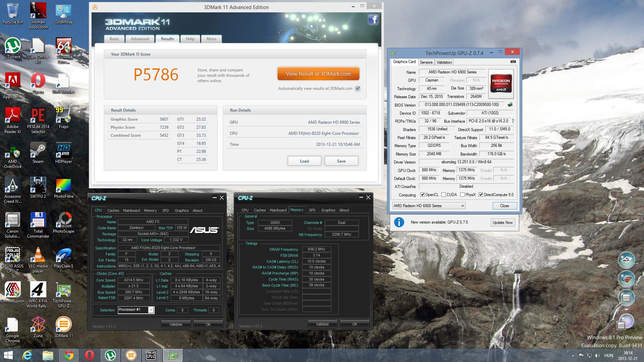
Task: Click the Bus Interface question mark icon
Action: (x=513, y=121)
